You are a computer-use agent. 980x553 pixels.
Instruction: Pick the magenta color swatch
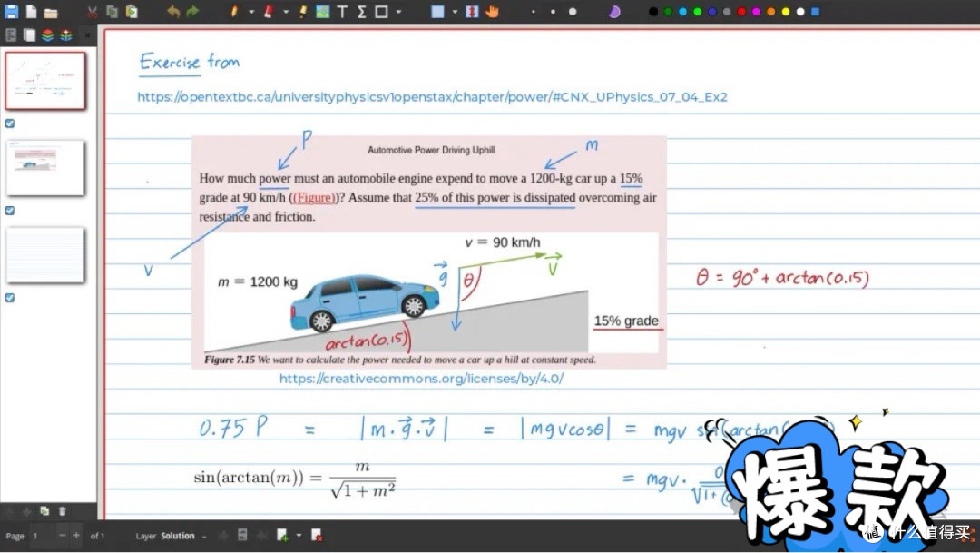coord(756,11)
